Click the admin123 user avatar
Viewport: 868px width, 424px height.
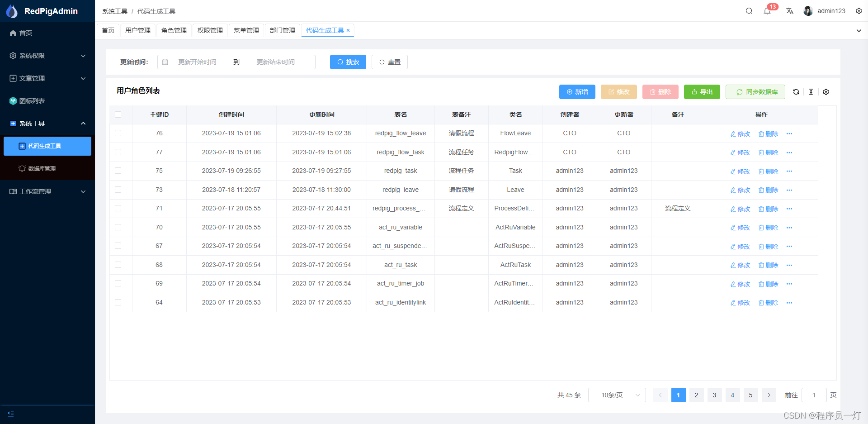(x=808, y=11)
